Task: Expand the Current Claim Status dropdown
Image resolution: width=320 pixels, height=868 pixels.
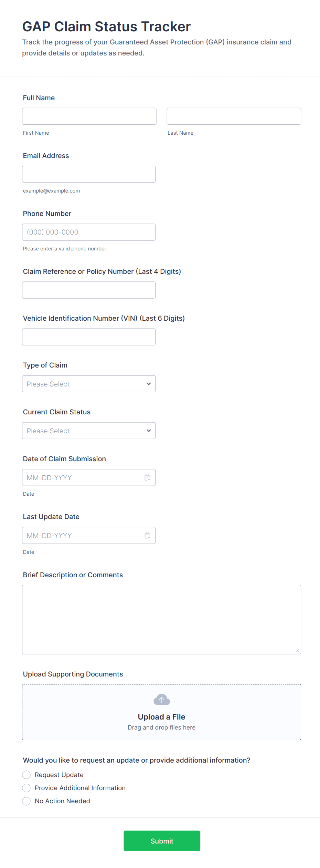Action: pos(89,431)
